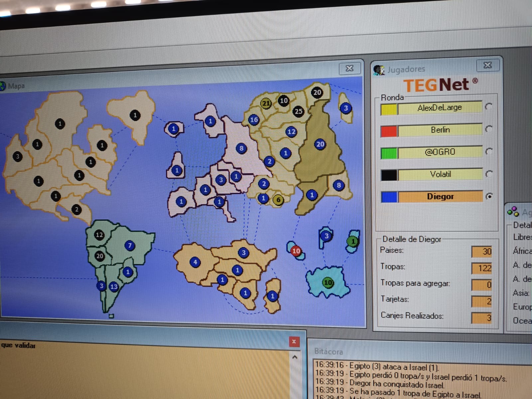Choose the Volatil radio button

click(x=488, y=174)
